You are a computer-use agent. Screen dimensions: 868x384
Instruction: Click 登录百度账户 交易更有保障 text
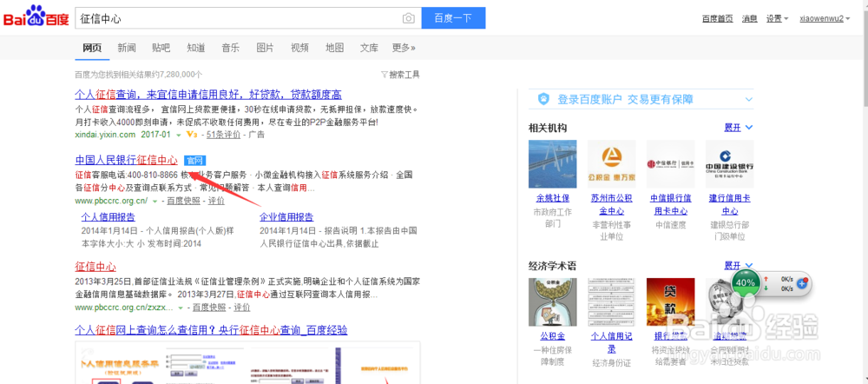pyautogui.click(x=625, y=100)
